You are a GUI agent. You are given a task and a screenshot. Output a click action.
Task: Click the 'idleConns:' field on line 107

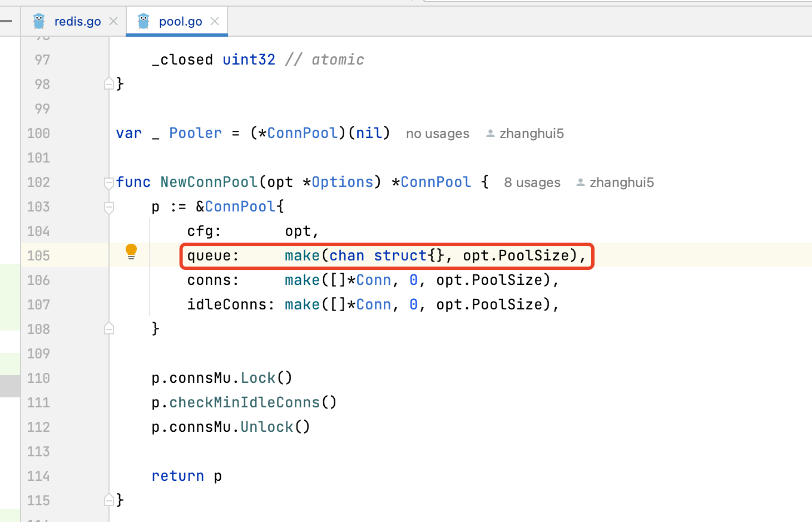pos(231,304)
